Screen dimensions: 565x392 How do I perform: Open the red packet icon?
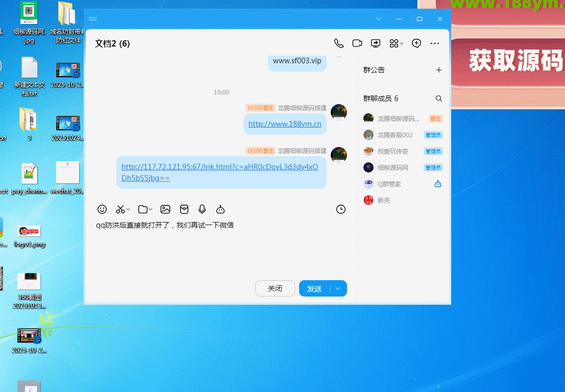point(184,209)
